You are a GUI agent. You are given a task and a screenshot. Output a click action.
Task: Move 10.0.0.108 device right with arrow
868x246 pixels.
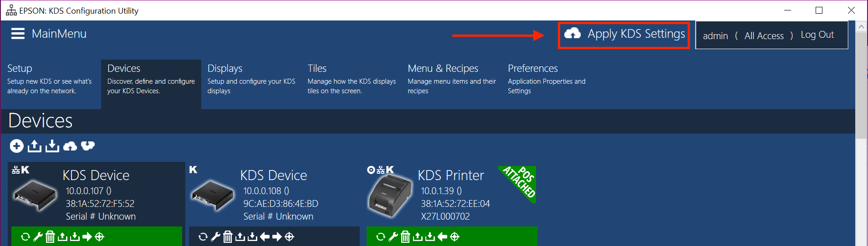(277, 237)
